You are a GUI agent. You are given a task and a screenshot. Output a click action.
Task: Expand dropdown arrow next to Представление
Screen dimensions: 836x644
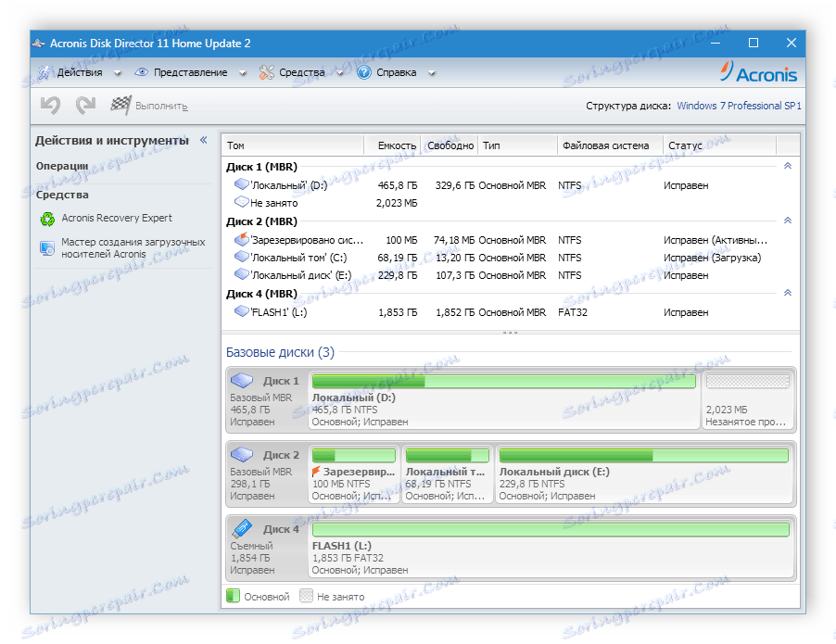click(x=242, y=73)
